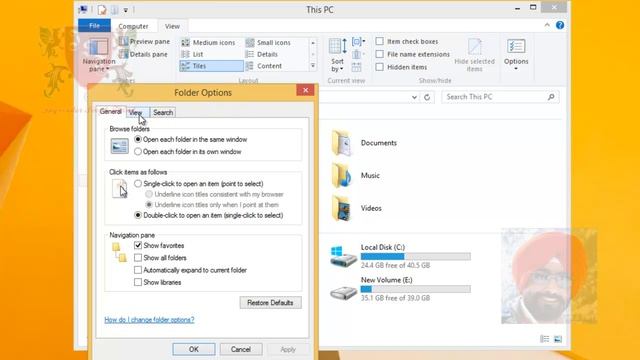Open the Search tab in Folder Options
Screen dimensions: 640x360
pyautogui.click(x=163, y=112)
